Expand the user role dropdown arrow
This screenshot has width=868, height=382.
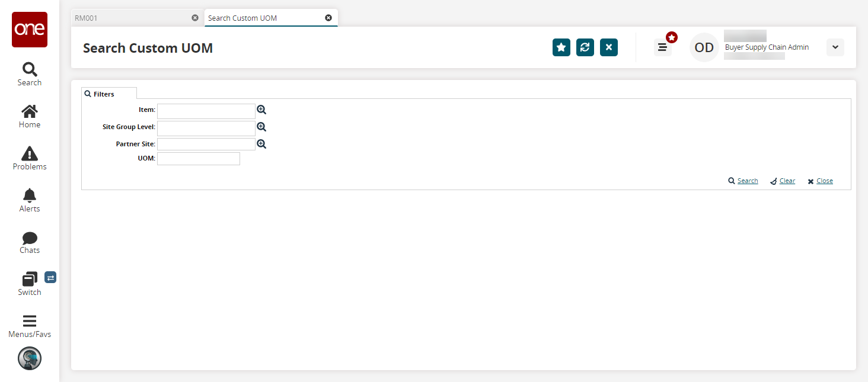tap(835, 47)
